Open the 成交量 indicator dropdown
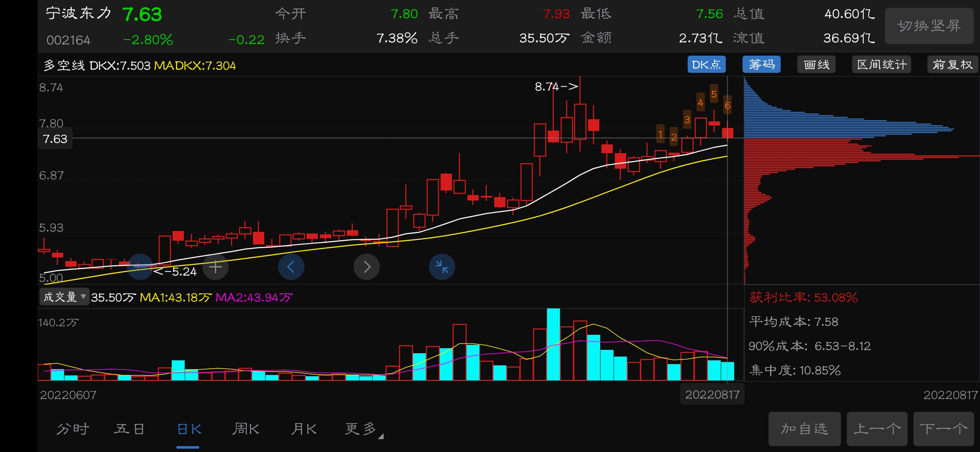 pos(64,297)
